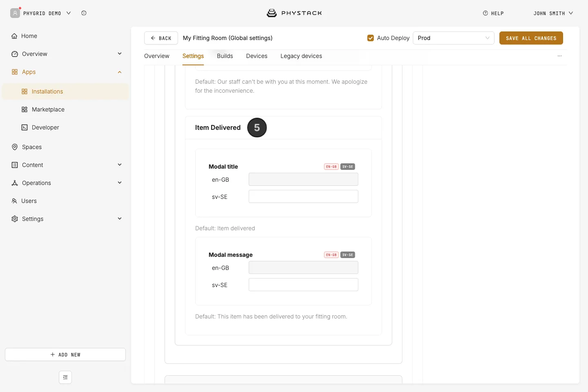Open the Prod environment dropdown
This screenshot has height=392, width=588.
click(454, 38)
